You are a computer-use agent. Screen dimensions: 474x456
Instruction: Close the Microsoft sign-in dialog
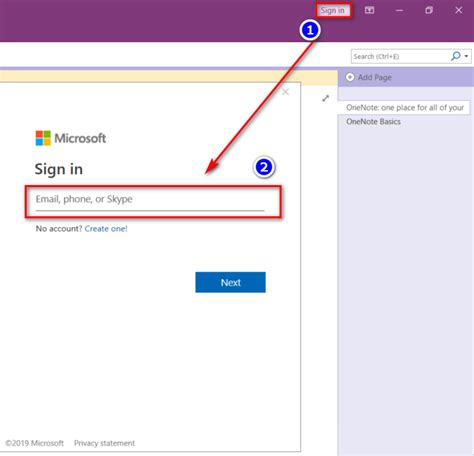coord(285,92)
